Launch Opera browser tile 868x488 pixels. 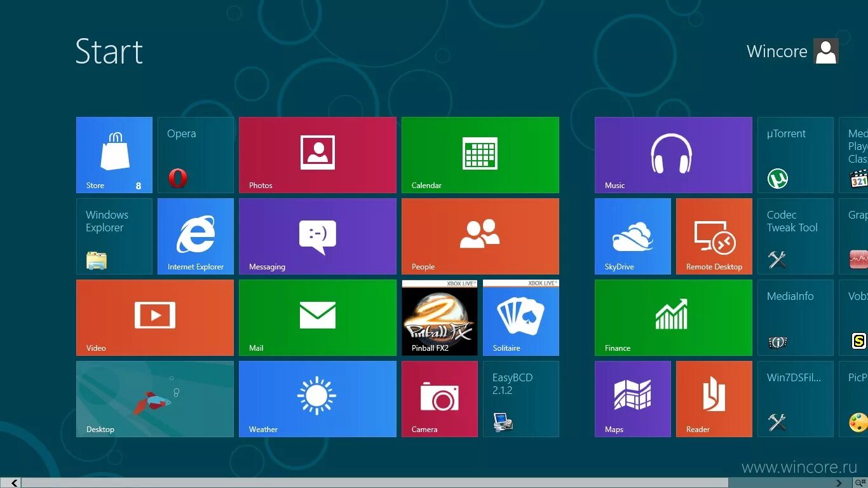pos(196,155)
